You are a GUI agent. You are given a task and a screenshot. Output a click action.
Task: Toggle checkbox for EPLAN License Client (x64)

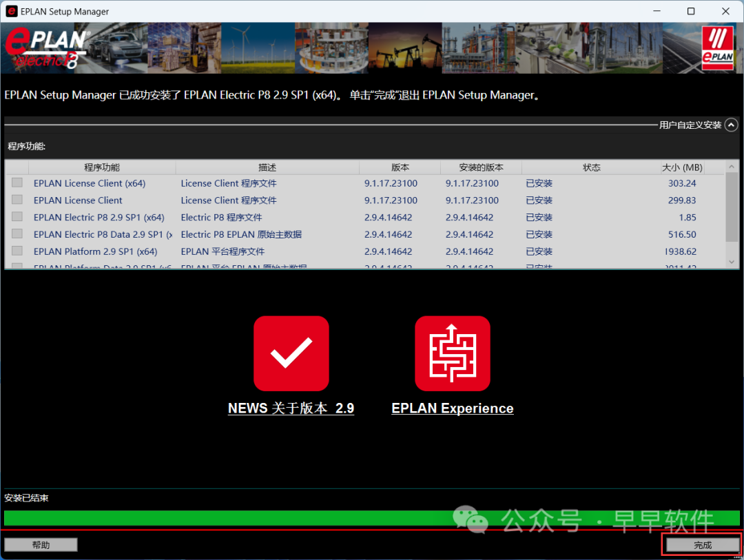pyautogui.click(x=17, y=183)
